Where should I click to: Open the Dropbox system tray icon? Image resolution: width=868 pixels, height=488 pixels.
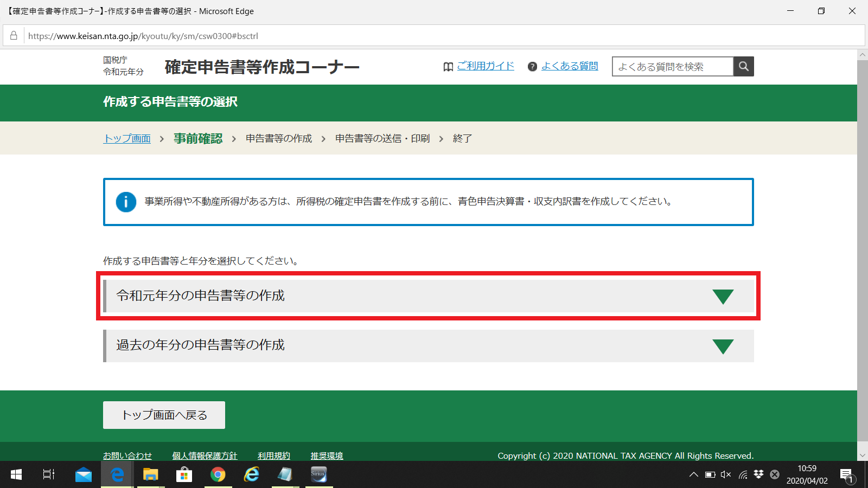[x=758, y=474]
